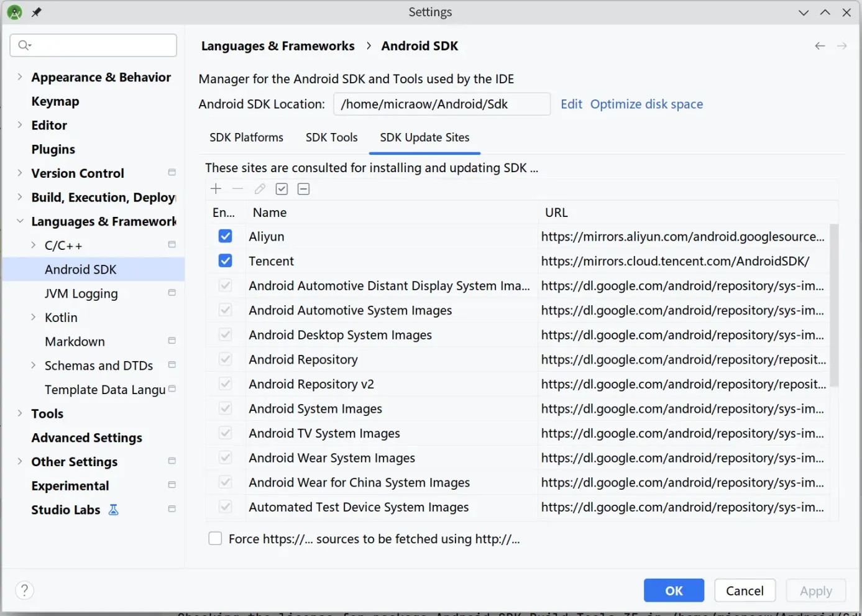Click the remove update site minus icon
This screenshot has width=862, height=616.
pos(237,188)
